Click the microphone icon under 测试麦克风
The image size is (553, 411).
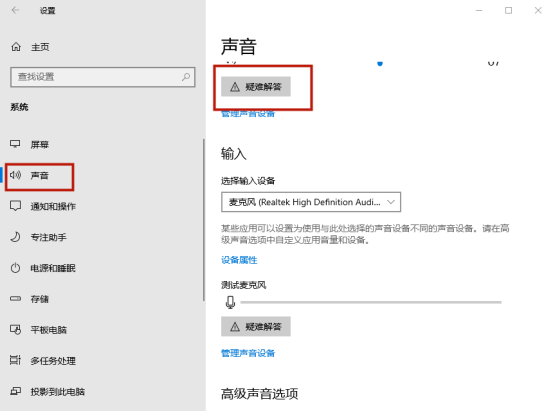[x=230, y=302]
